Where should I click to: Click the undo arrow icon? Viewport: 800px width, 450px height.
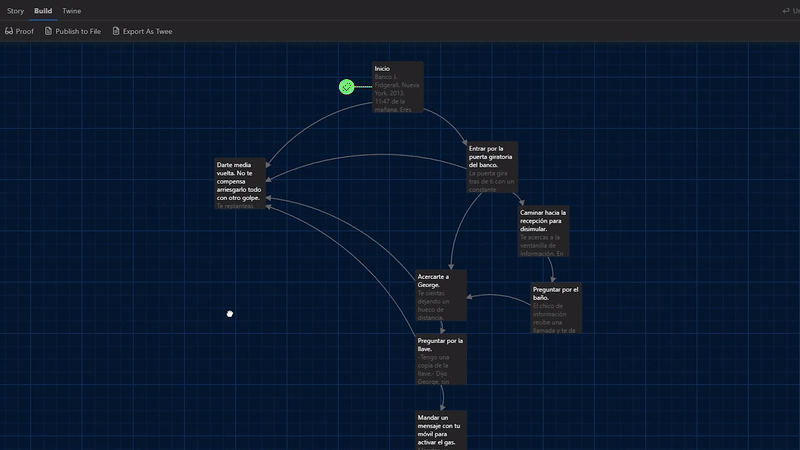[786, 11]
